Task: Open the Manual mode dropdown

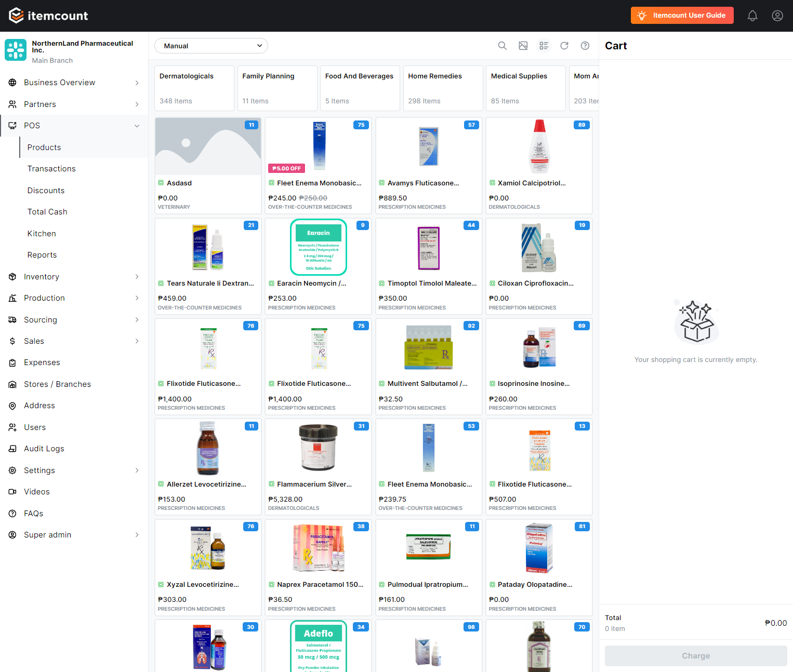Action: 211,46
